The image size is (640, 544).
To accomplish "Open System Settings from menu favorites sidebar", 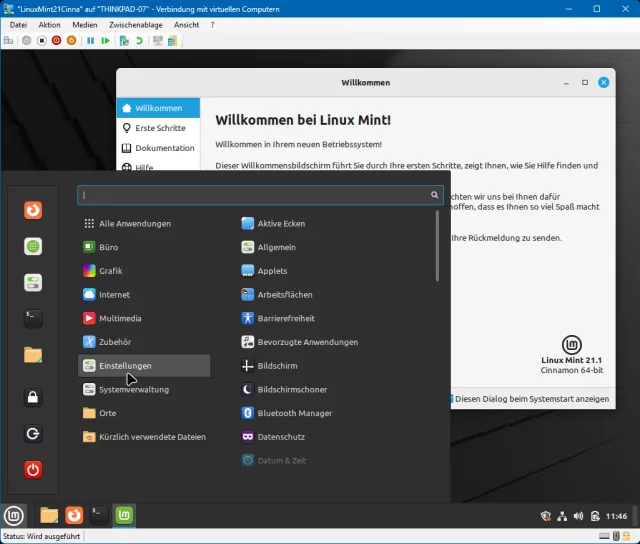I will [x=33, y=282].
